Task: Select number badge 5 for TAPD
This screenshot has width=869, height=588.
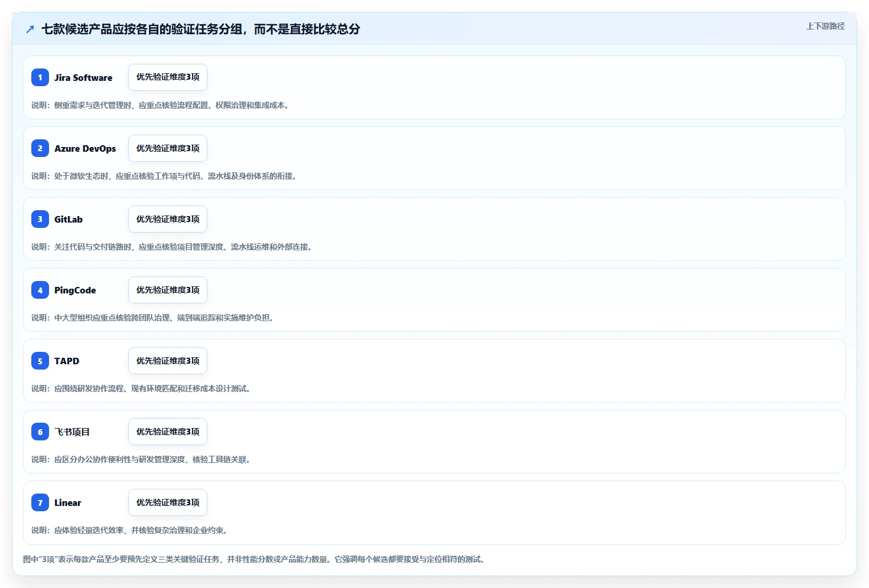Action: click(40, 361)
